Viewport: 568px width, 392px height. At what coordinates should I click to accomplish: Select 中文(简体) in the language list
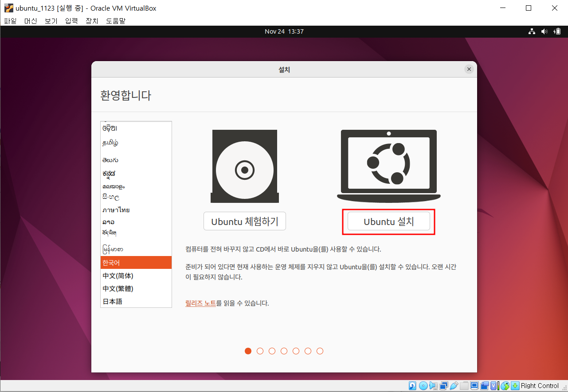coord(136,276)
